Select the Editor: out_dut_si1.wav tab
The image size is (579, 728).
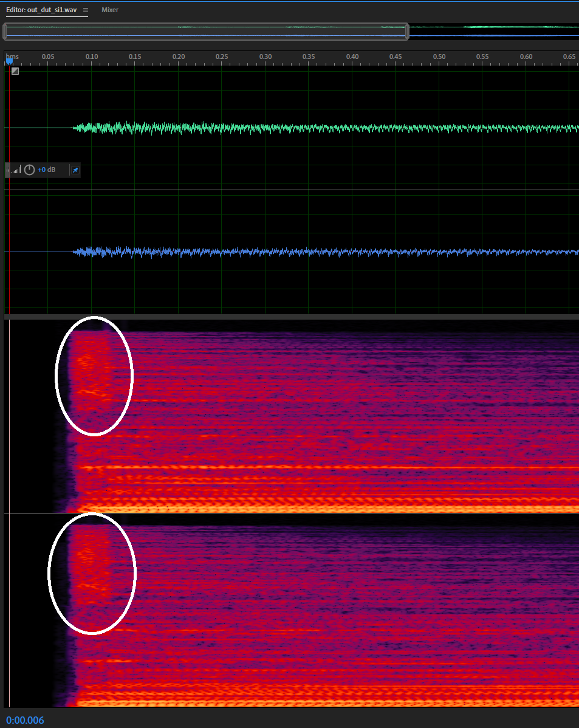click(x=41, y=10)
